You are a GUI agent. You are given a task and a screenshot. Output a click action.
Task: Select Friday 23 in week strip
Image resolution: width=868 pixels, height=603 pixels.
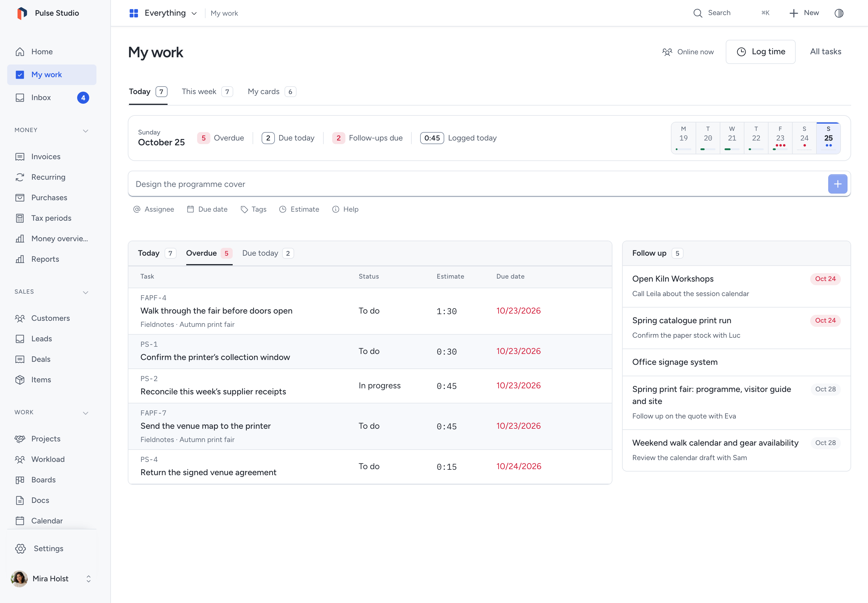(780, 138)
